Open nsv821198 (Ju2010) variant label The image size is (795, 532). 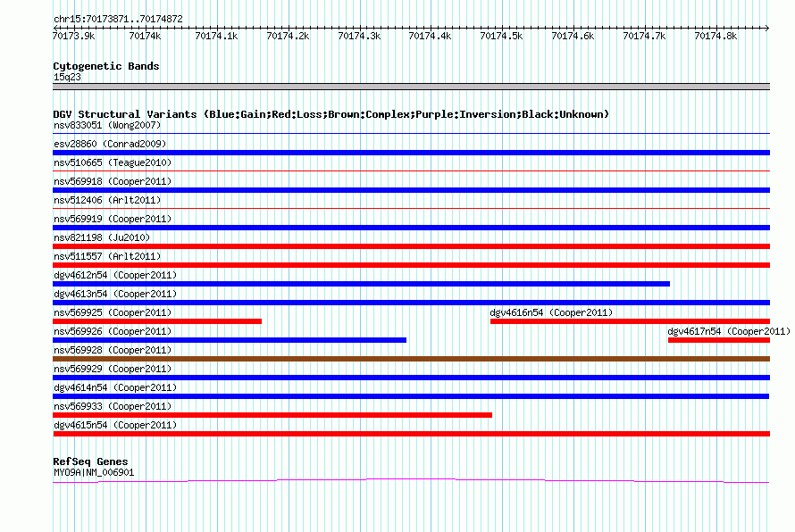(102, 237)
